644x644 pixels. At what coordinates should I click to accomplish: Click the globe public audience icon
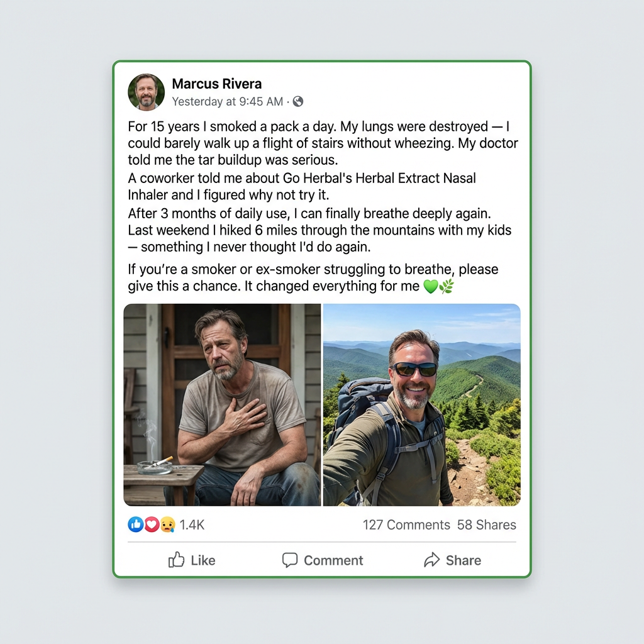point(298,101)
